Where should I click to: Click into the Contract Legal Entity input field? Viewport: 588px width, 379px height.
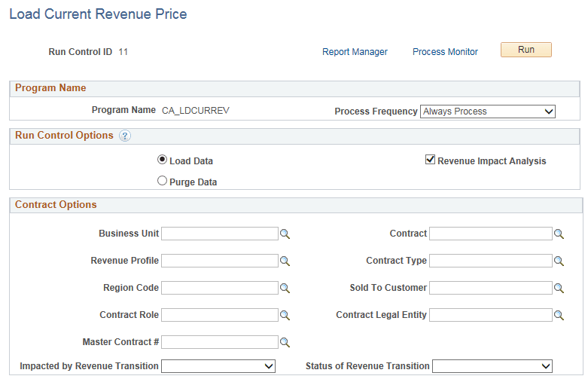tap(490, 315)
